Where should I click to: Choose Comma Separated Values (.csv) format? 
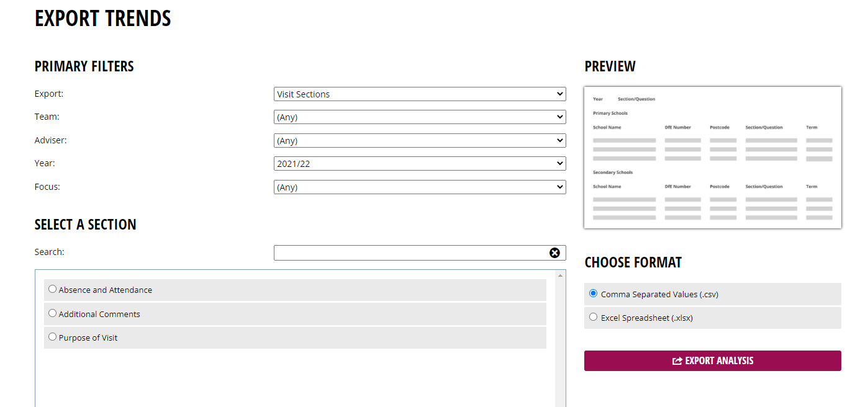[x=593, y=293]
